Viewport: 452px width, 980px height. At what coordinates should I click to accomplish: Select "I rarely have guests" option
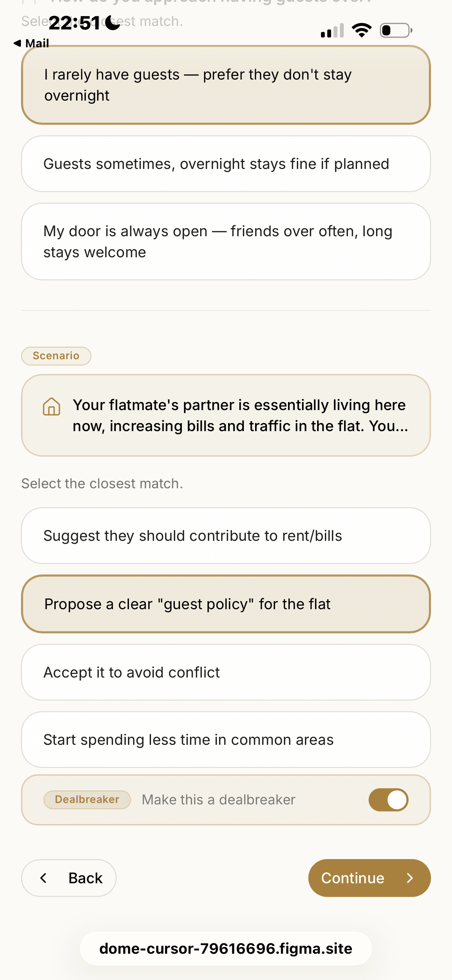click(226, 85)
